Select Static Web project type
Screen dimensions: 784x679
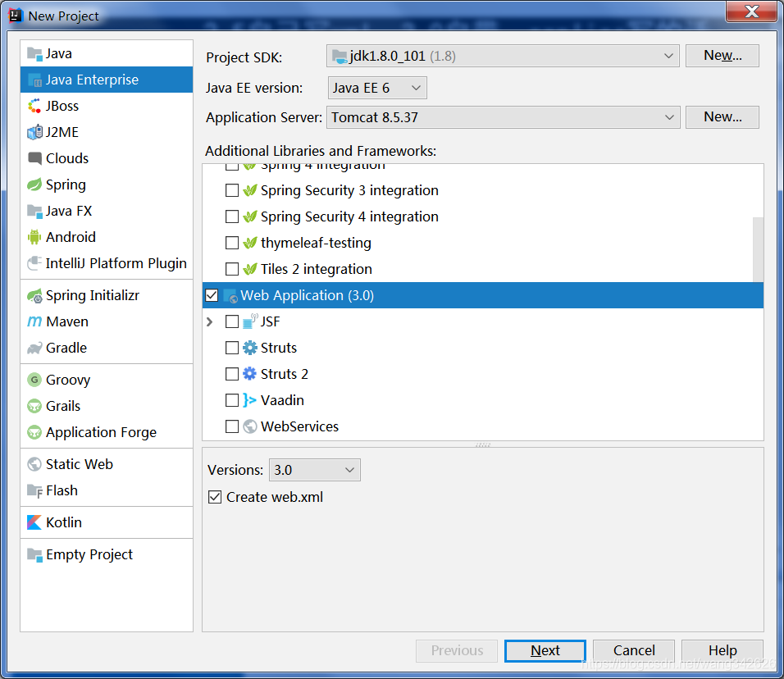107,464
